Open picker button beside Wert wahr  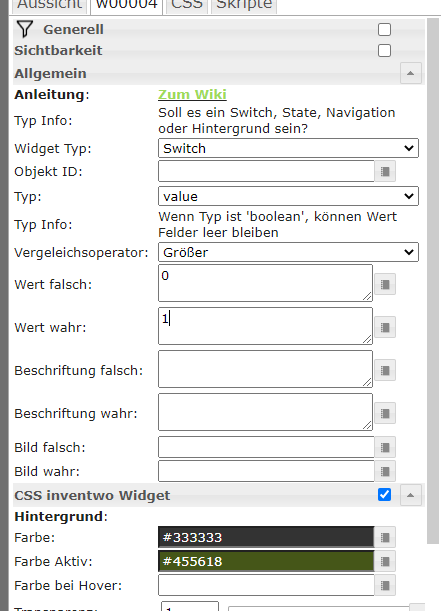coord(385,327)
